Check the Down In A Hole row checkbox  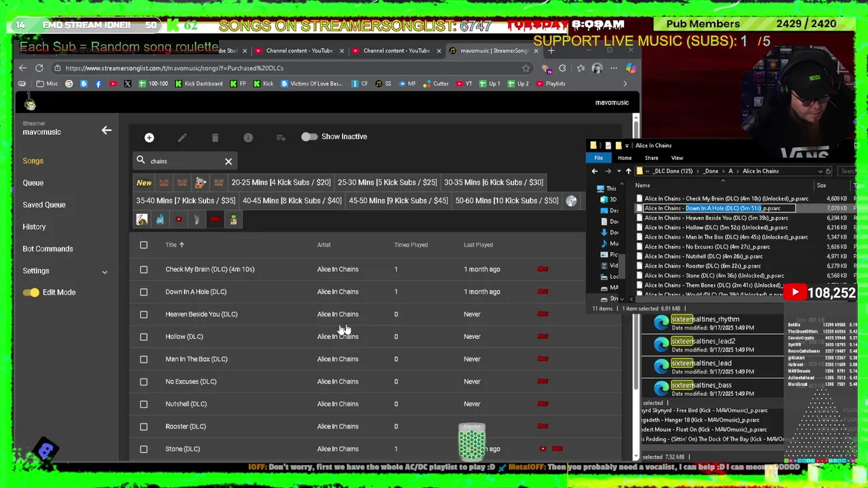144,291
